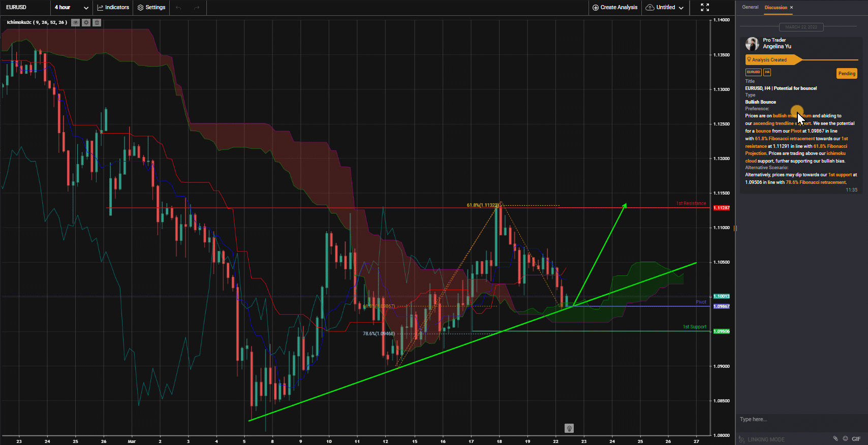The height and width of the screenshot is (445, 868).
Task: Click Angelina Yu's profile avatar
Action: coord(752,44)
